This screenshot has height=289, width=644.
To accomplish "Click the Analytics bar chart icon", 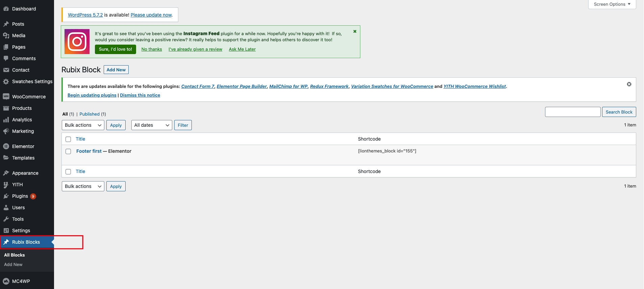I will (x=6, y=120).
